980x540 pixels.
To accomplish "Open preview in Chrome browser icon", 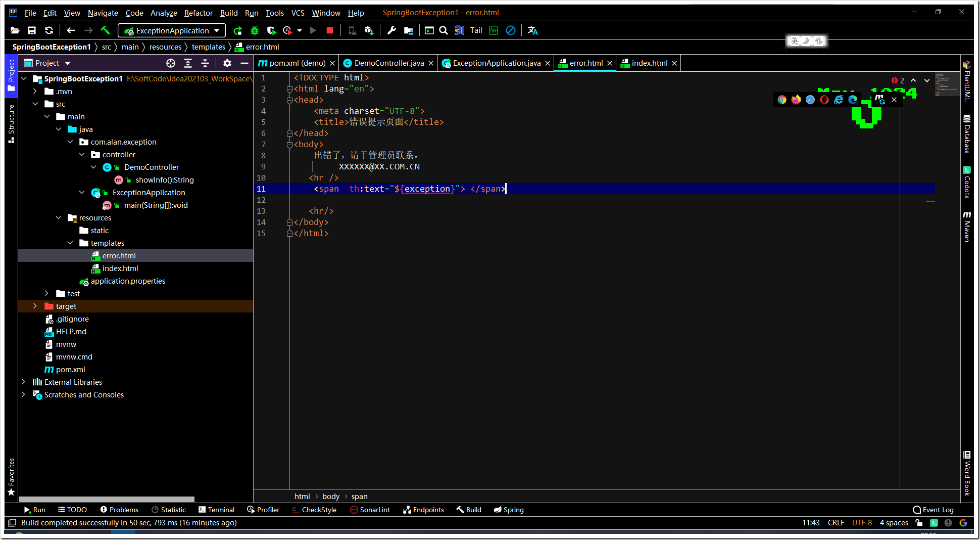I will click(x=782, y=100).
